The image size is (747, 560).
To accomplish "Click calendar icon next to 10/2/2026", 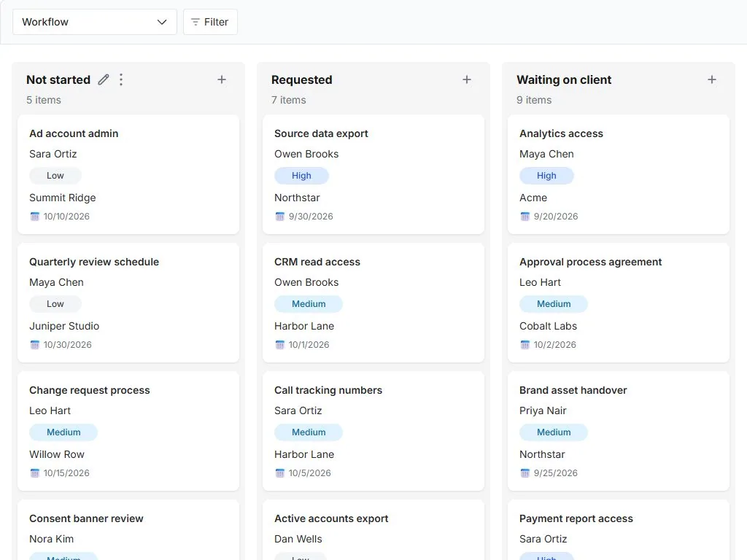I will (525, 345).
